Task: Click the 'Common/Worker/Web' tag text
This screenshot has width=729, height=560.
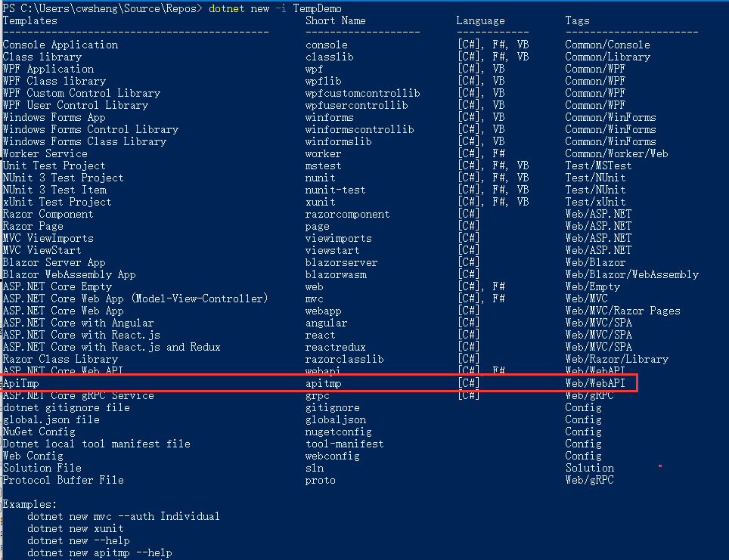Action: coord(616,153)
